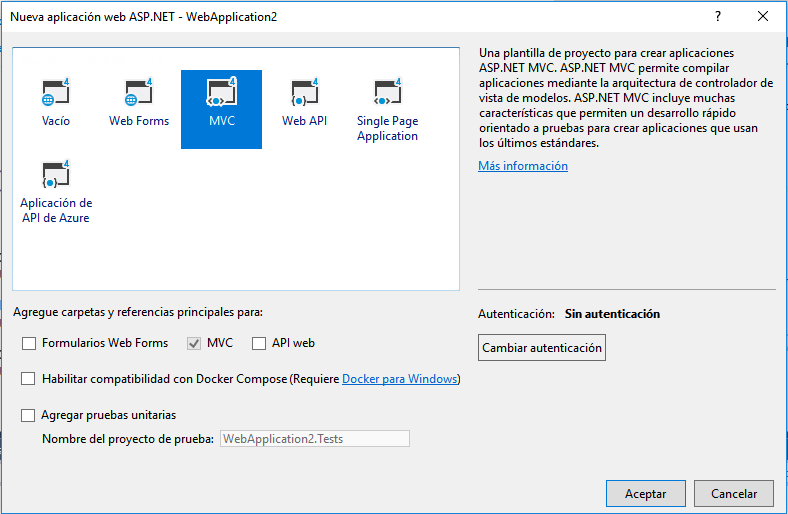788x514 pixels.
Task: Toggle the MVC references checkbox
Action: click(194, 344)
